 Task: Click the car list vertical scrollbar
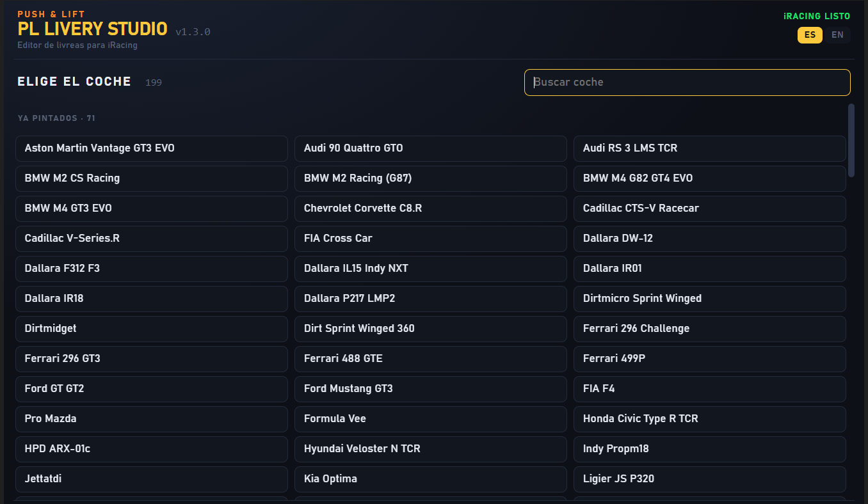851,141
